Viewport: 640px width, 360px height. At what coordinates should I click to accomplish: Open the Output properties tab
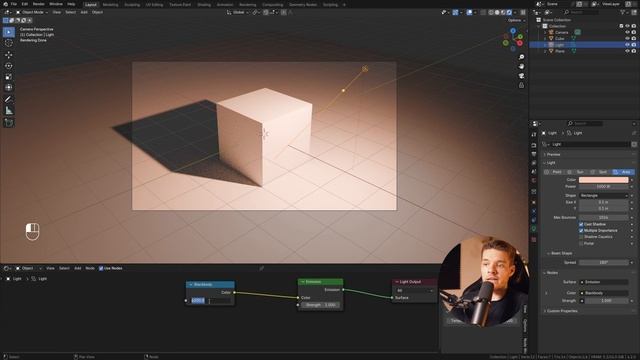coord(534,154)
